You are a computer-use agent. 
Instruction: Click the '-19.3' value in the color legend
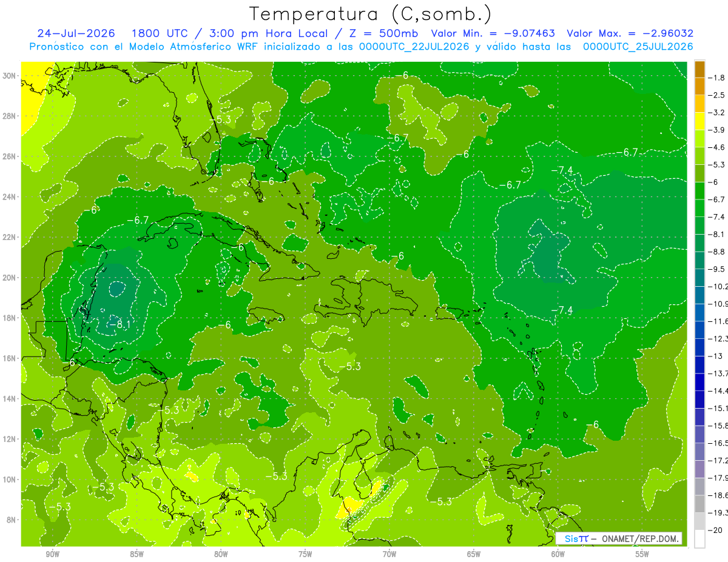tap(718, 512)
